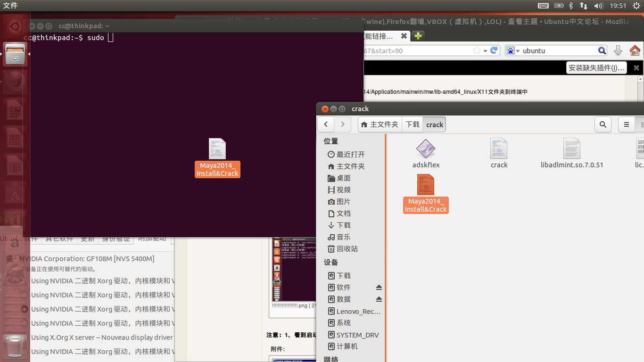Open the URL history dropdown arrow in Firefox
The width and height of the screenshot is (644, 362).
485,50
